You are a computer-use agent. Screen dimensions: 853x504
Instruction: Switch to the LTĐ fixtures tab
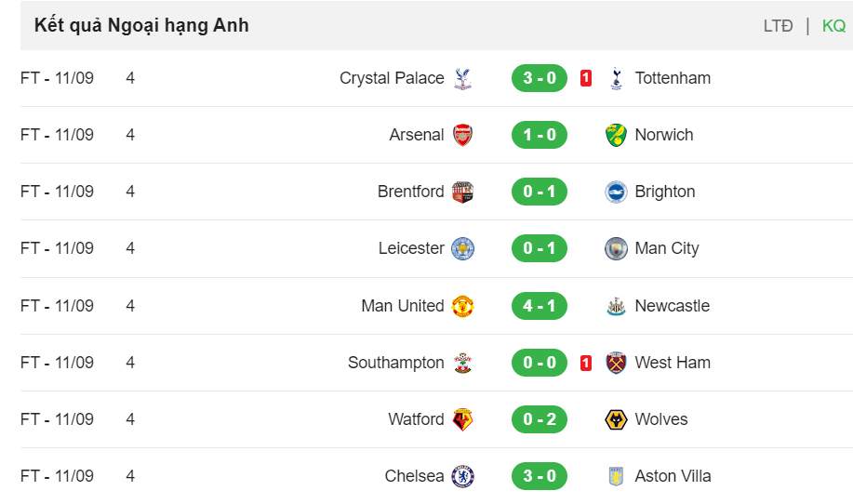tap(778, 25)
